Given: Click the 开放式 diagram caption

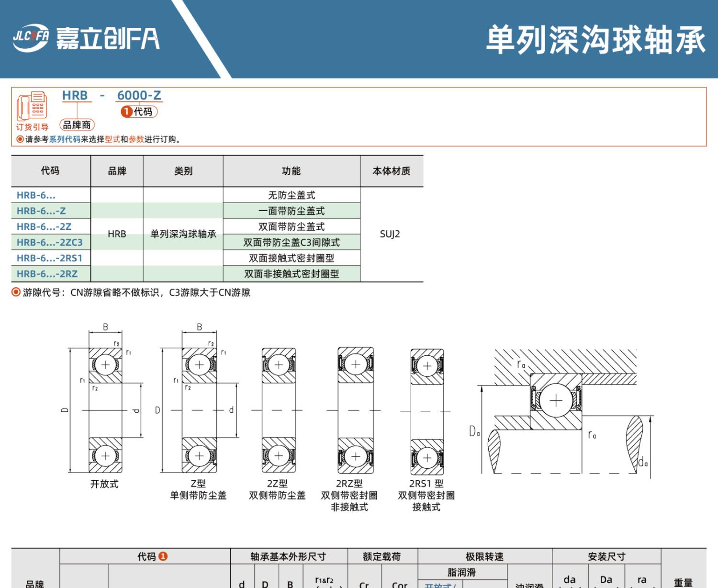Looking at the screenshot, I should (x=104, y=484).
